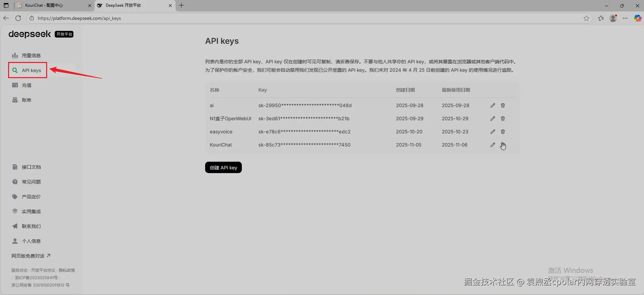Close the KouriChat - 配置中心 tab
The width and height of the screenshot is (644, 295).
(90, 5)
